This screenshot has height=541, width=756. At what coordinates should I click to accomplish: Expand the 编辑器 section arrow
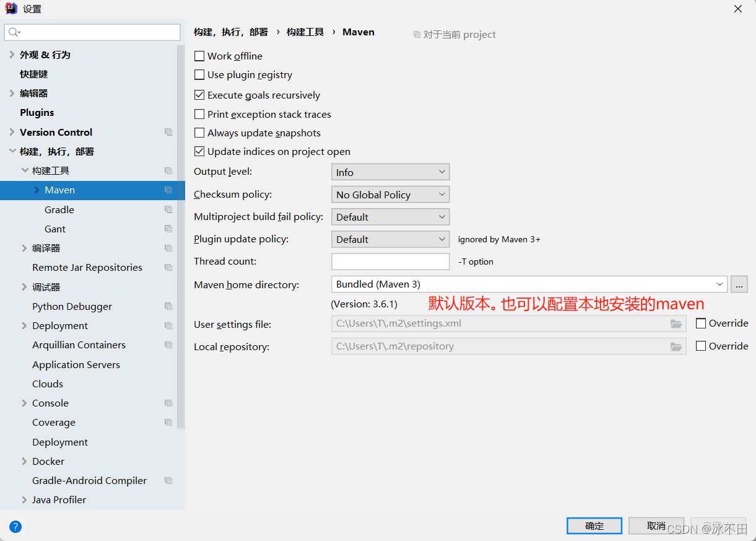(12, 93)
